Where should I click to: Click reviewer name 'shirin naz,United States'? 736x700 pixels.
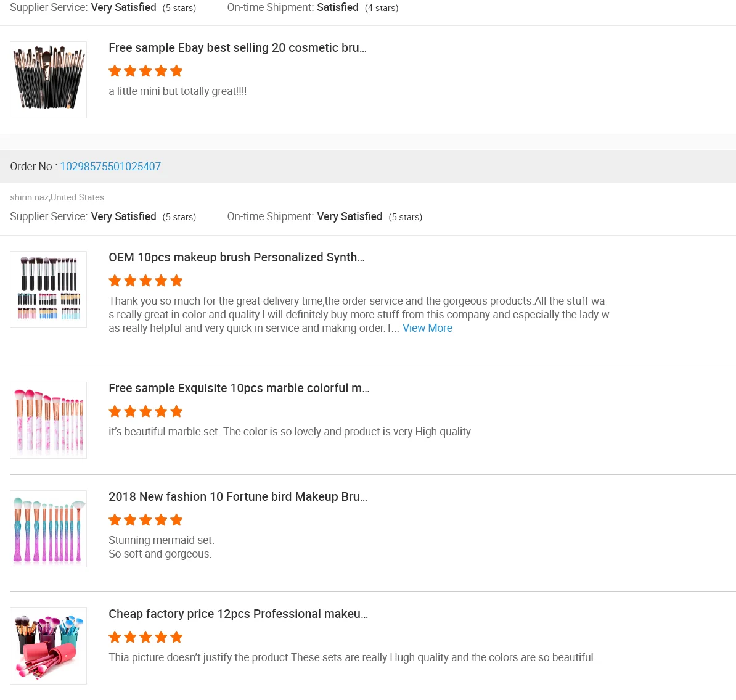(57, 197)
